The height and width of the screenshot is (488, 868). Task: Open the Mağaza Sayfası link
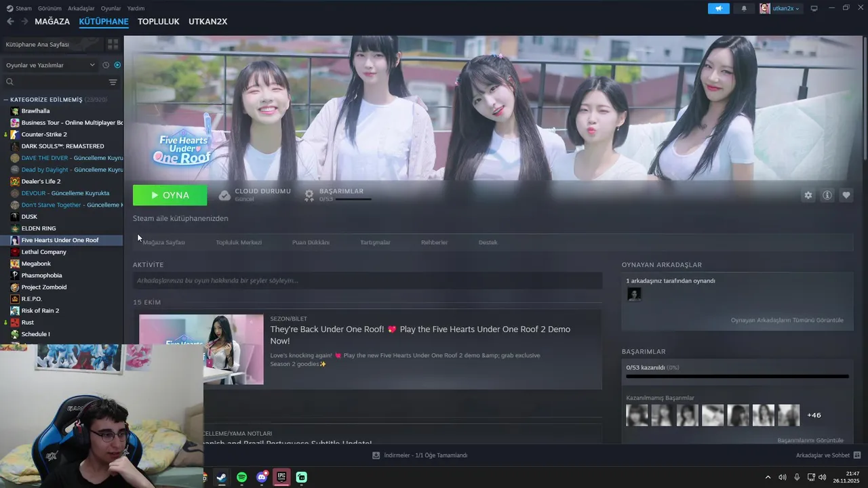click(164, 243)
